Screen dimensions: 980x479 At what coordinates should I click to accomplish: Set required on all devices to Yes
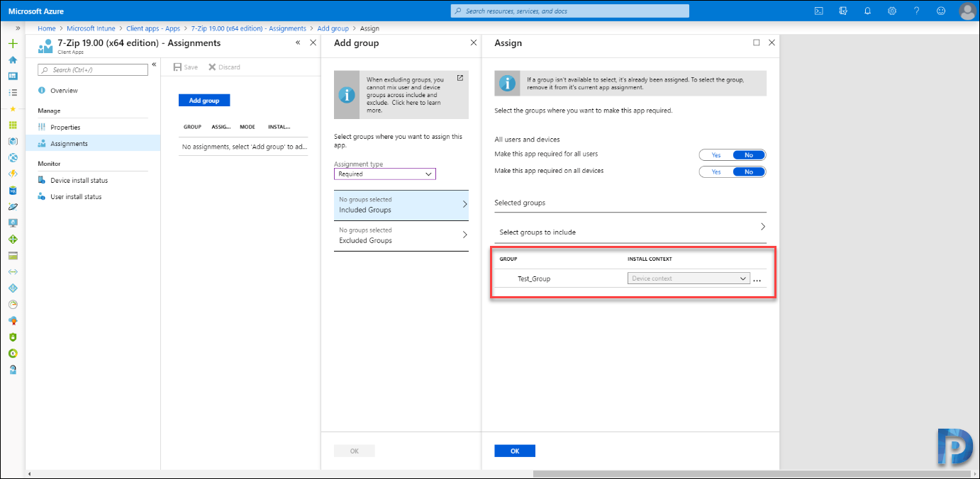(716, 171)
